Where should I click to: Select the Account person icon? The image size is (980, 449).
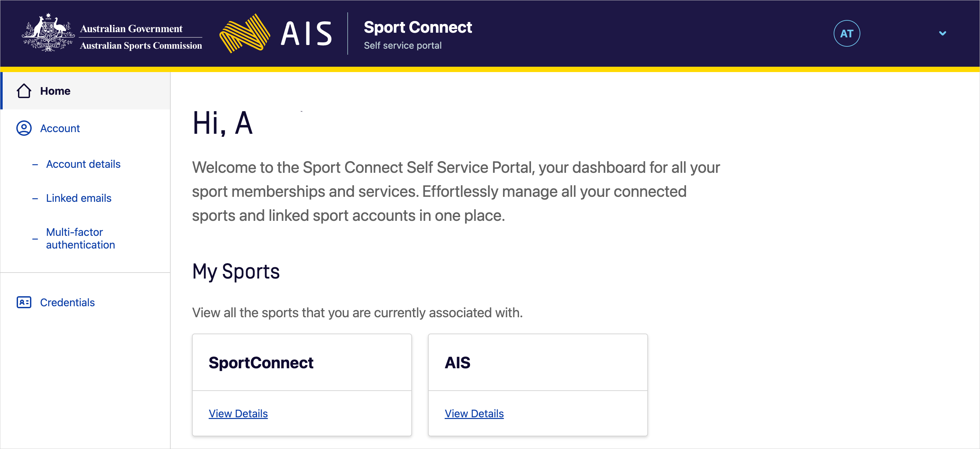tap(24, 128)
